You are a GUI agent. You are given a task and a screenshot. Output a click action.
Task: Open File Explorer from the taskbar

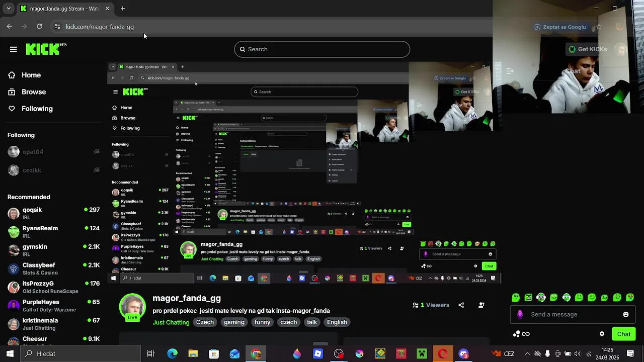tap(193, 353)
